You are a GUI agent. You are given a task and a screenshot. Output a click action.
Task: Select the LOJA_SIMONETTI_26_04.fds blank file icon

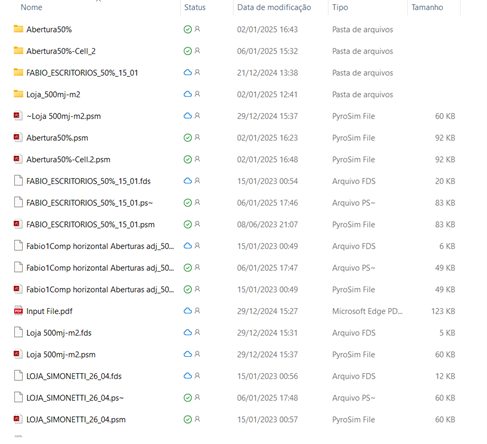point(18,376)
